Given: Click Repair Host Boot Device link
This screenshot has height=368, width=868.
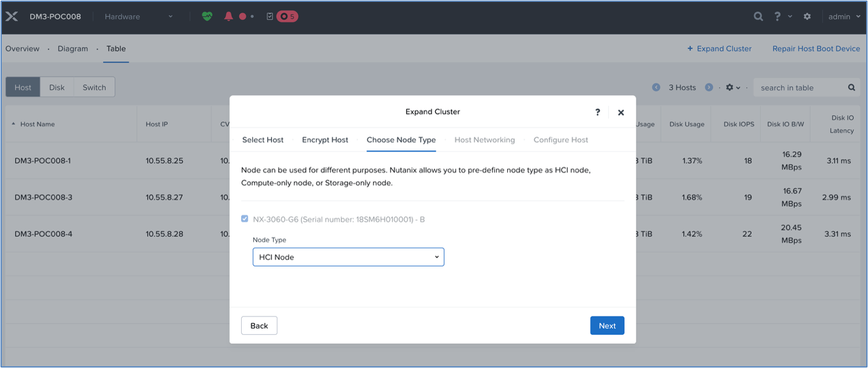Looking at the screenshot, I should pos(816,49).
